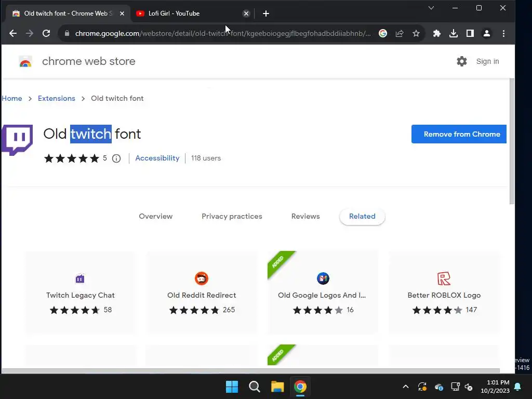532x399 pixels.
Task: Click the 118 users text
Action: (x=206, y=158)
